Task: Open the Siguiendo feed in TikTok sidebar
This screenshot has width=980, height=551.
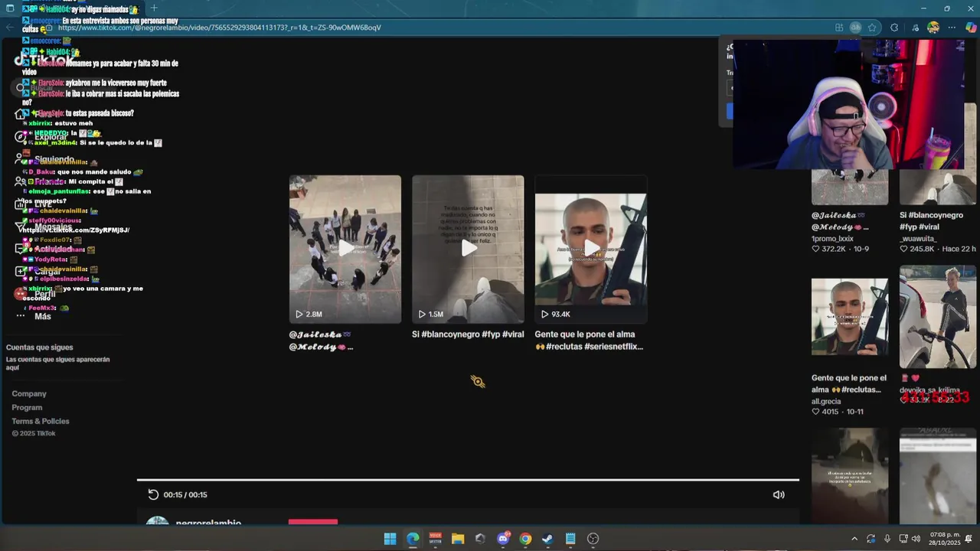Action: tap(45, 159)
